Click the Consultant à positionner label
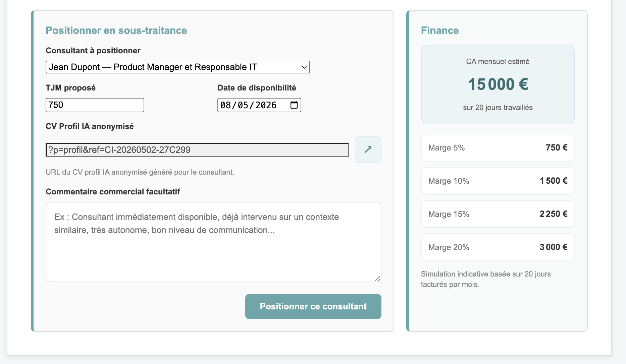The image size is (626, 364). click(93, 51)
